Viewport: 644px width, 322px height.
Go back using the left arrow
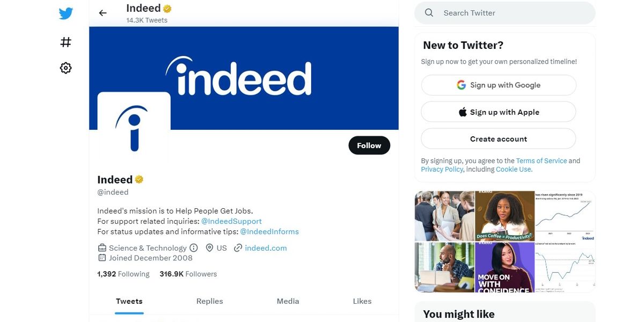pyautogui.click(x=103, y=13)
